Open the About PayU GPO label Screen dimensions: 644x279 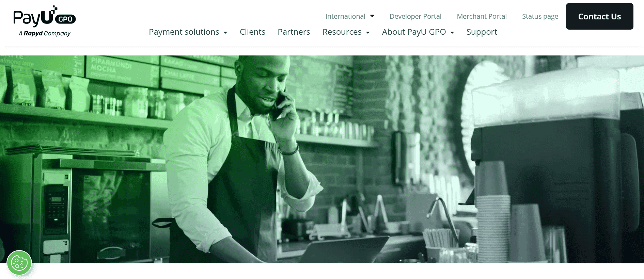pyautogui.click(x=414, y=32)
